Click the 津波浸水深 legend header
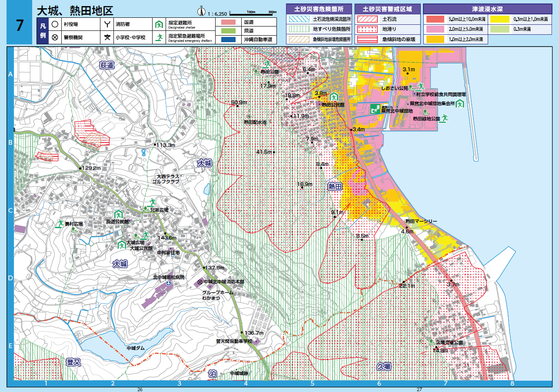559x392 pixels. 489,8
